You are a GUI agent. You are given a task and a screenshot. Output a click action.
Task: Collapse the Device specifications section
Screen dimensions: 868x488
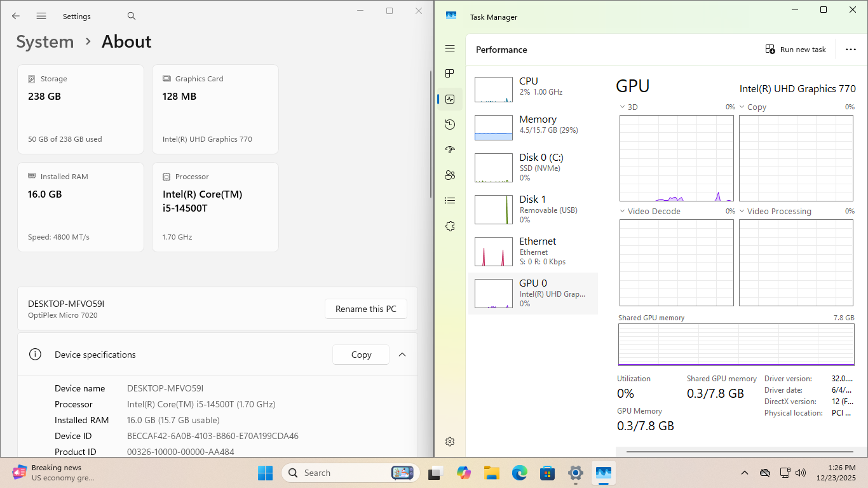pos(402,355)
